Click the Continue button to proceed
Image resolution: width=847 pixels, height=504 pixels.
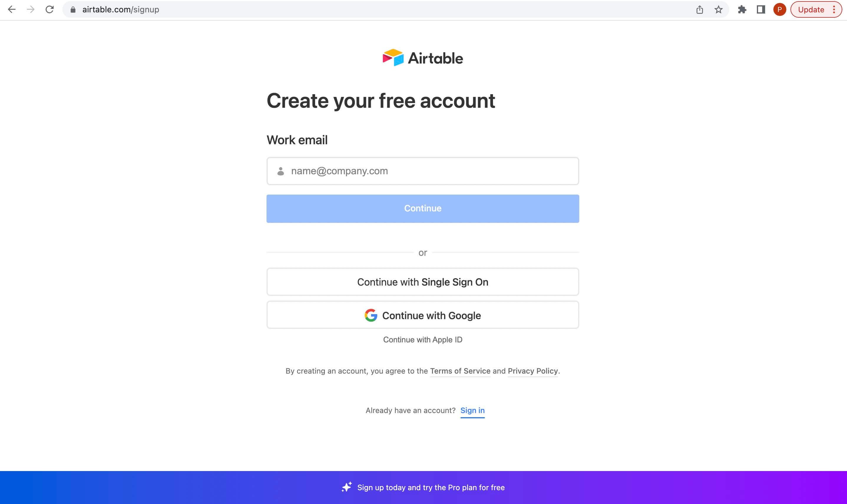tap(423, 208)
